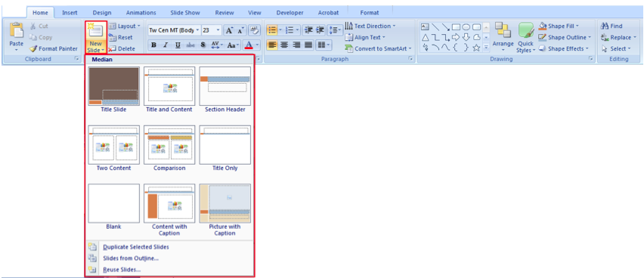The height and width of the screenshot is (278, 644).
Task: Open the Animations tab
Action: tap(141, 13)
